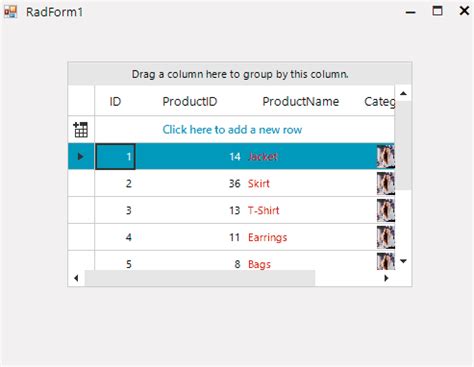The width and height of the screenshot is (474, 367).
Task: Click 'Click here to add a new row'
Action: click(232, 129)
